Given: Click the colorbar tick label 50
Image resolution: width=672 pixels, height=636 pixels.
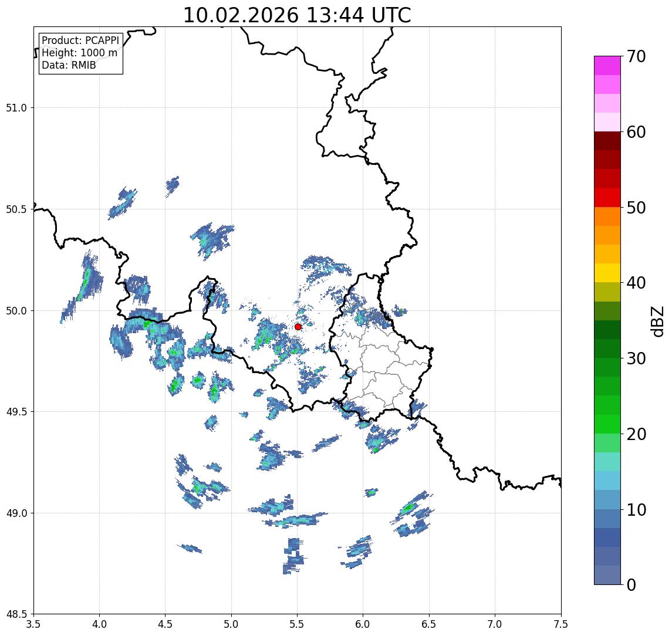Looking at the screenshot, I should (x=636, y=208).
